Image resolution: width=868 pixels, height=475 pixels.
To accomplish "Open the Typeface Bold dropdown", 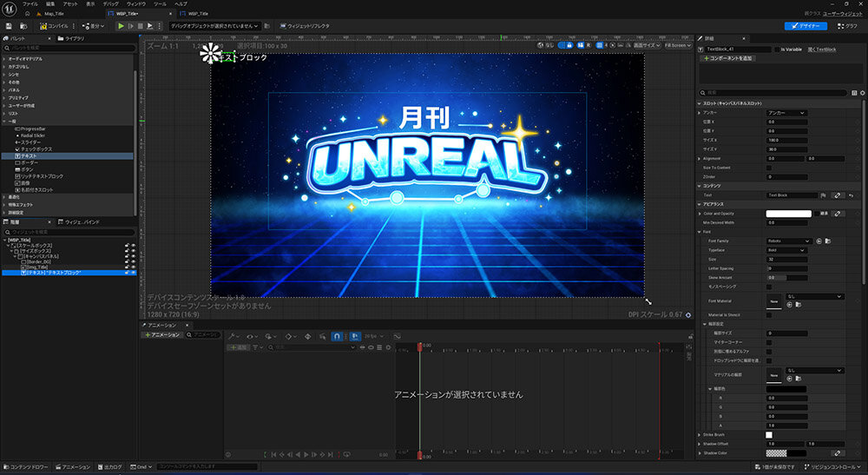I will (x=786, y=250).
